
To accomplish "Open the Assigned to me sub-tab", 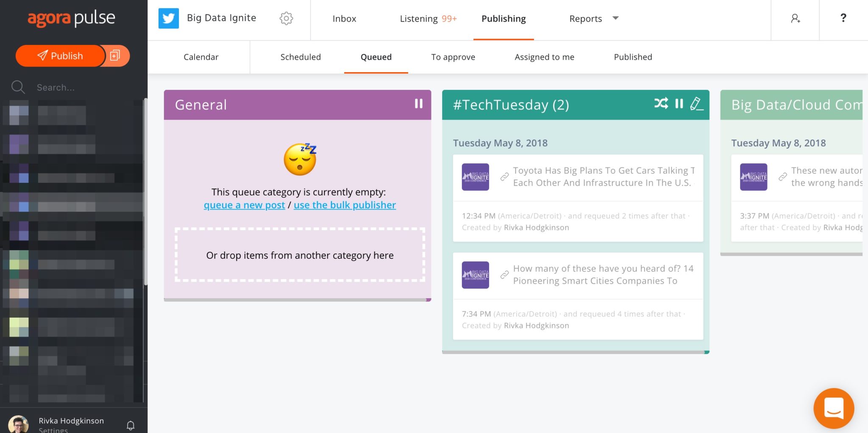I will coord(544,57).
